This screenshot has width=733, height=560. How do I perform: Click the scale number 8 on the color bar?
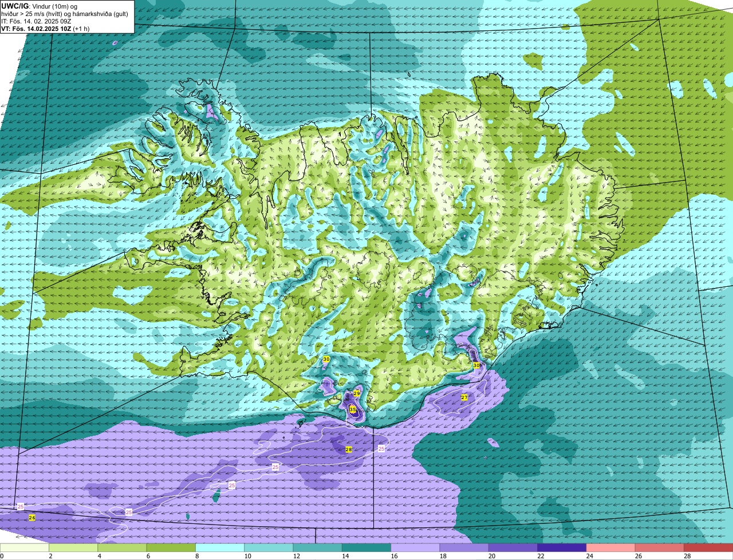point(197,556)
